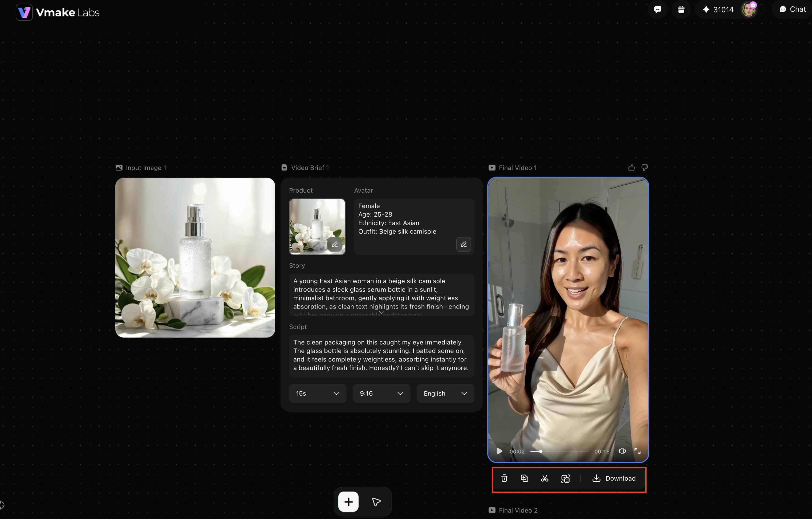Click the partial icon at bottom-left edge

(2, 505)
